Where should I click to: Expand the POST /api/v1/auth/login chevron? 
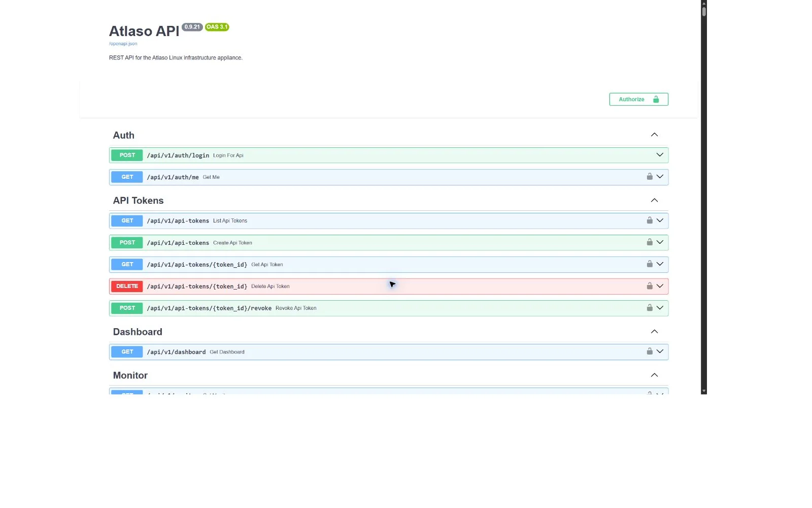[x=660, y=155]
